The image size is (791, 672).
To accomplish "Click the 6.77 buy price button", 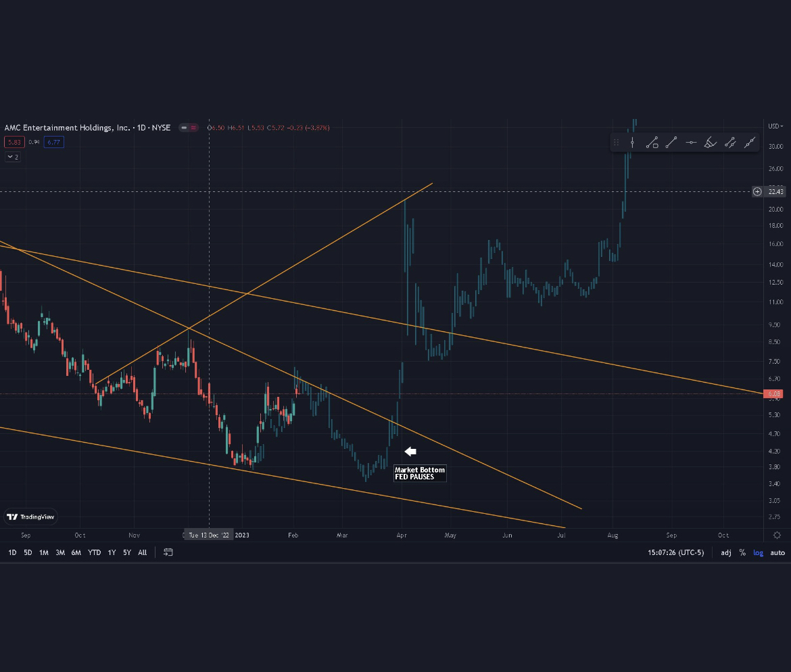I will pos(53,142).
